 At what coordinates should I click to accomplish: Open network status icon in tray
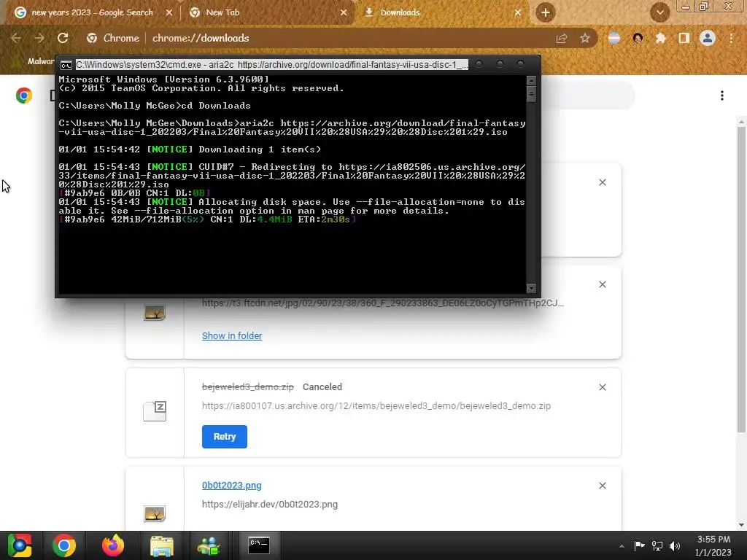click(x=657, y=545)
